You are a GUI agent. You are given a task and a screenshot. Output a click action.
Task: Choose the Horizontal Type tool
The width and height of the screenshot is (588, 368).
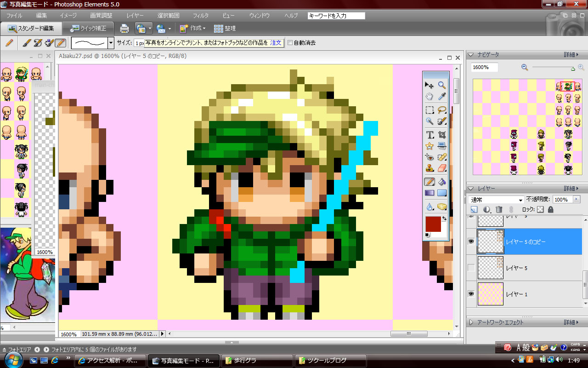click(430, 135)
